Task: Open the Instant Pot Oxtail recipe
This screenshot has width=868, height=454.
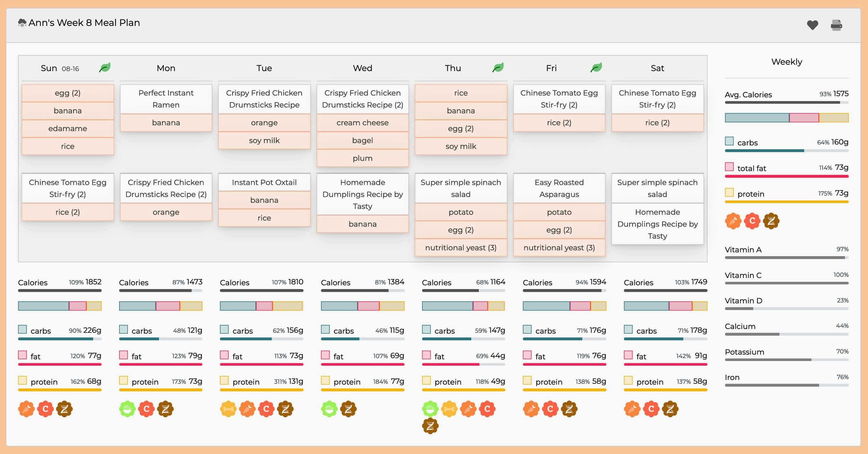Action: point(264,182)
